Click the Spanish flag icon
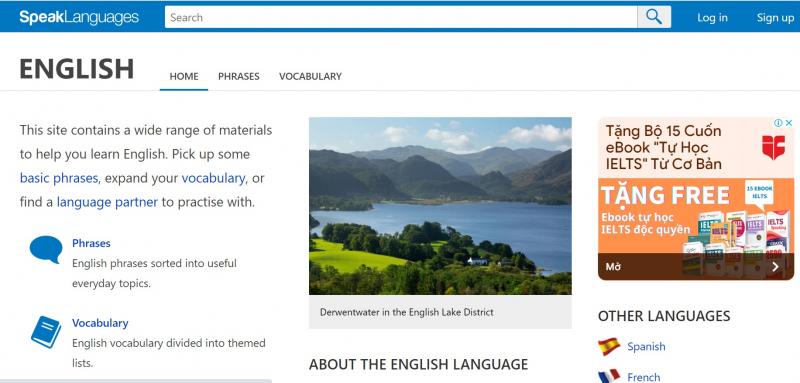 point(609,346)
